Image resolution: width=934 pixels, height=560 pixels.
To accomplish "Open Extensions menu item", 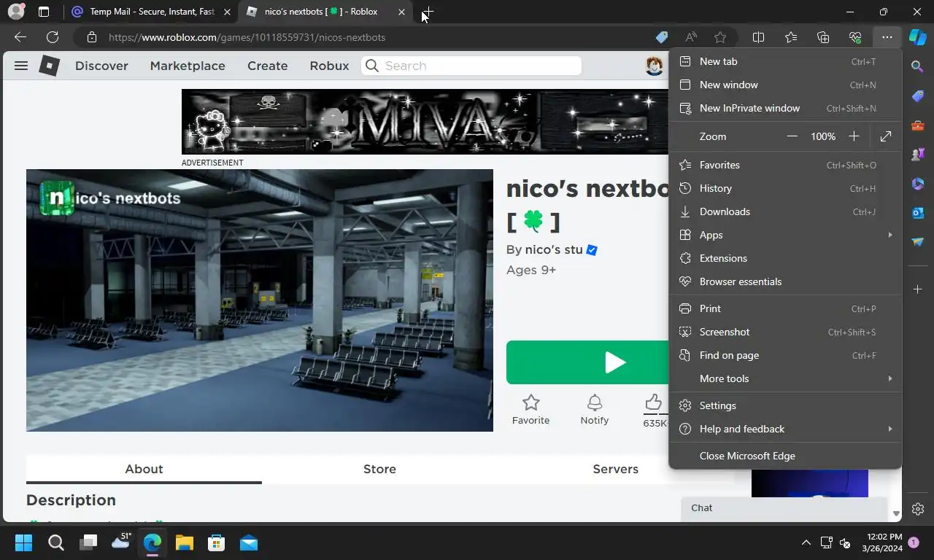I will (x=785, y=258).
